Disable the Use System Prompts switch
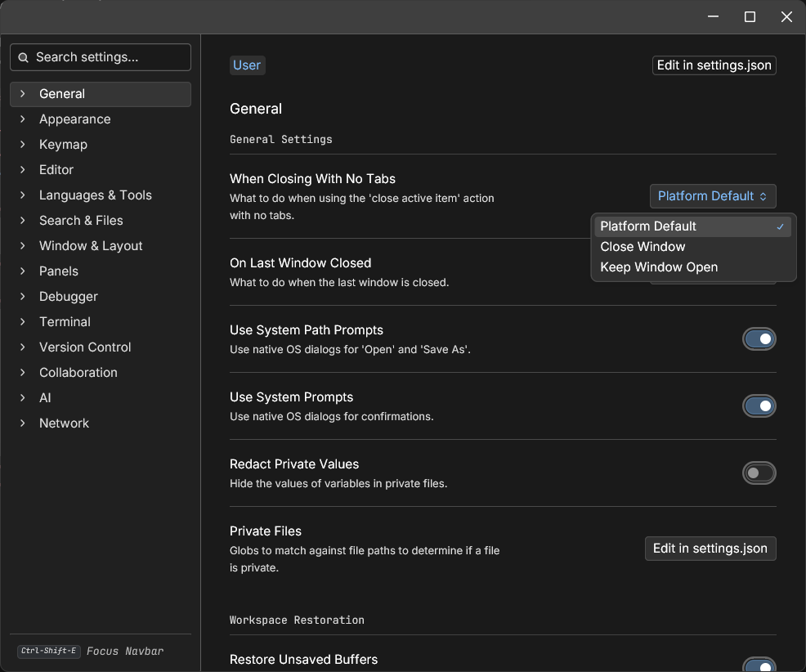Screen dimensions: 806x672 point(759,406)
